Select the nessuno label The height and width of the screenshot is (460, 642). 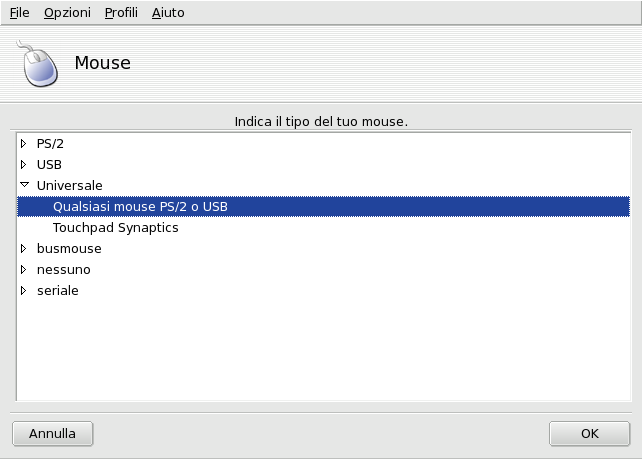(63, 269)
